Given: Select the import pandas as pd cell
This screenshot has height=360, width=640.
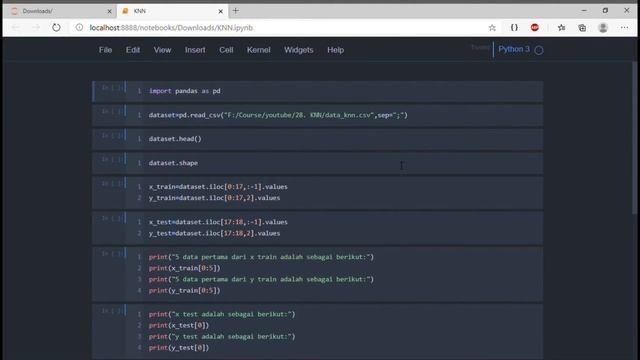Looking at the screenshot, I should [318, 91].
